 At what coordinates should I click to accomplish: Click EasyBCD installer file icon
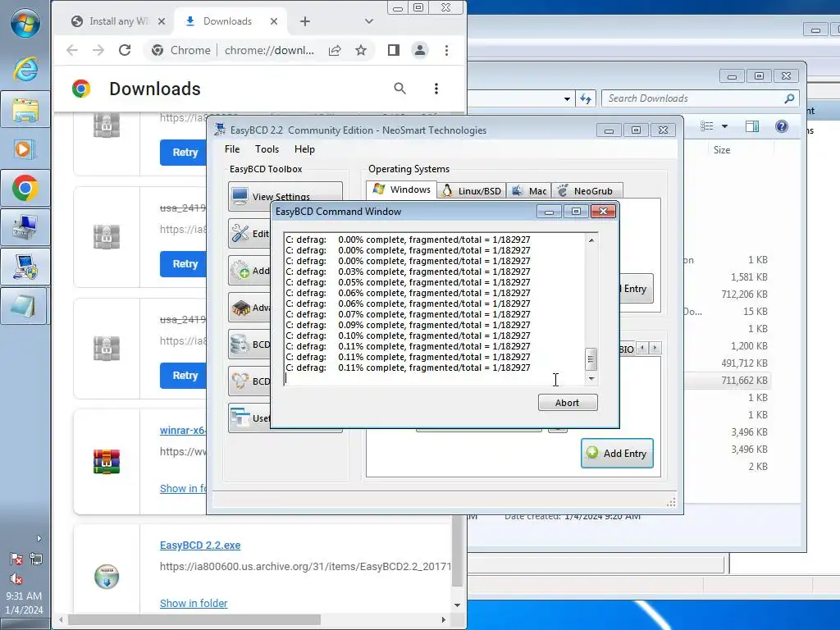tap(106, 577)
